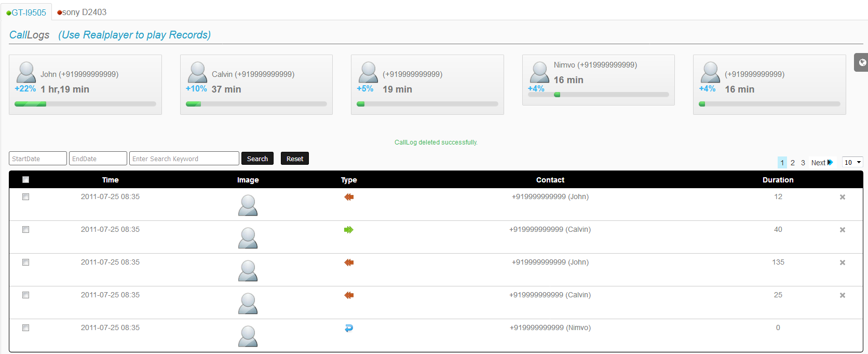The height and width of the screenshot is (354, 868).
Task: Check the box for the first John call
Action: tap(25, 197)
